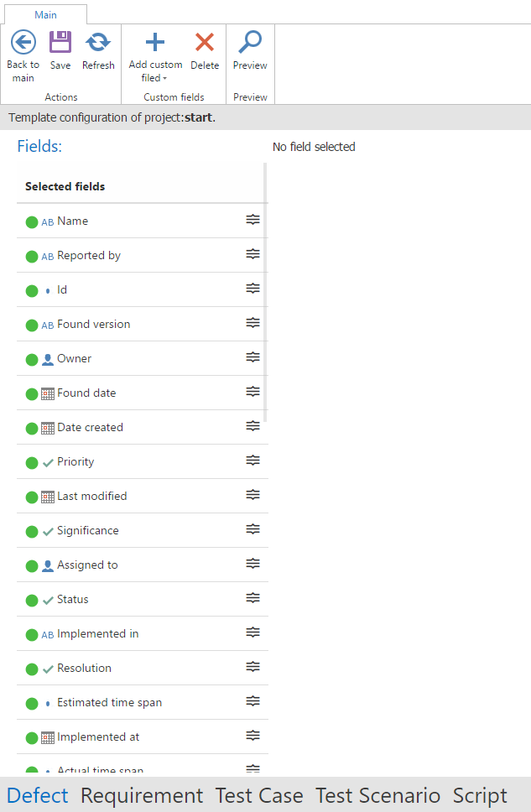Image resolution: width=531 pixels, height=812 pixels.
Task: Switch to the Test Case tab
Action: (x=259, y=795)
